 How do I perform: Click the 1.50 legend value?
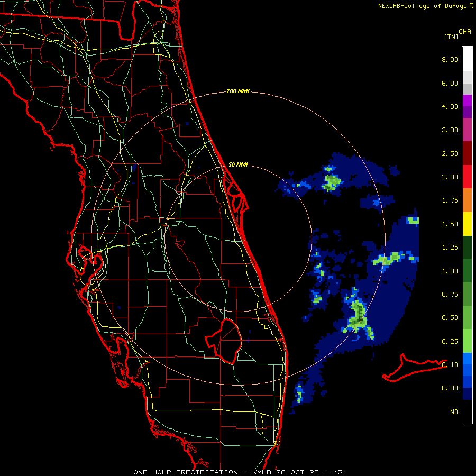[450, 224]
